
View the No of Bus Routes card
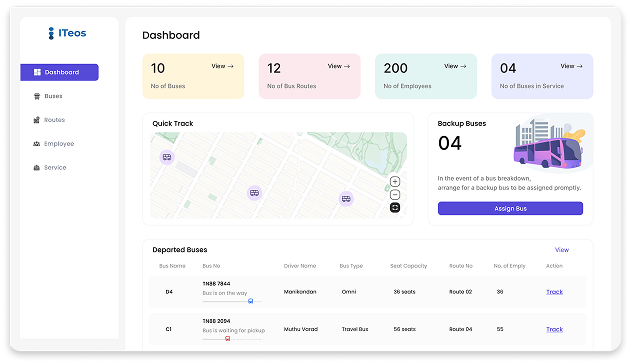pos(339,66)
